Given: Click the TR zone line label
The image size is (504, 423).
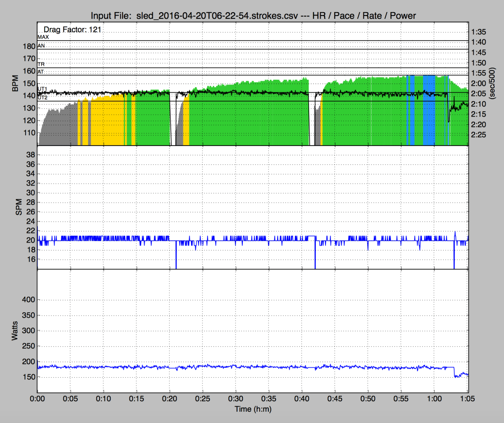Looking at the screenshot, I should pos(41,65).
